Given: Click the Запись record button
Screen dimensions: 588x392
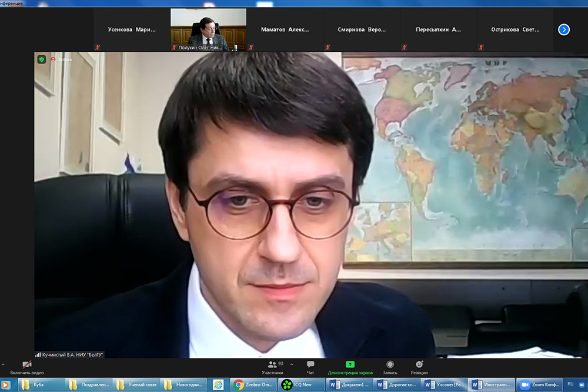Looking at the screenshot, I should tap(390, 367).
